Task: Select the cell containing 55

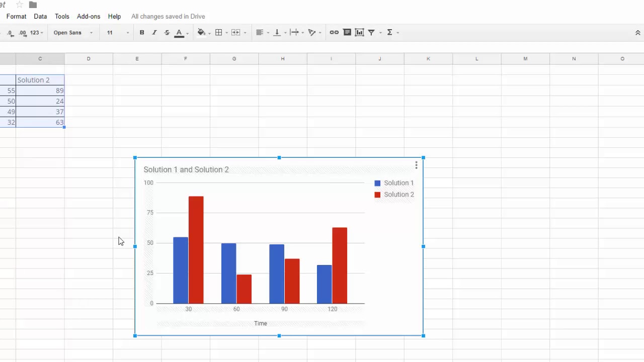Action: [8, 90]
